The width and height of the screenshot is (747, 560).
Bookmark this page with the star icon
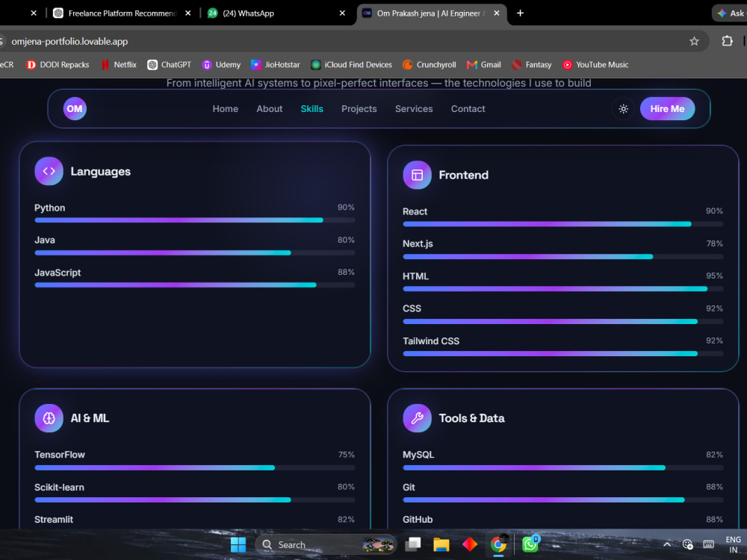[x=694, y=41]
